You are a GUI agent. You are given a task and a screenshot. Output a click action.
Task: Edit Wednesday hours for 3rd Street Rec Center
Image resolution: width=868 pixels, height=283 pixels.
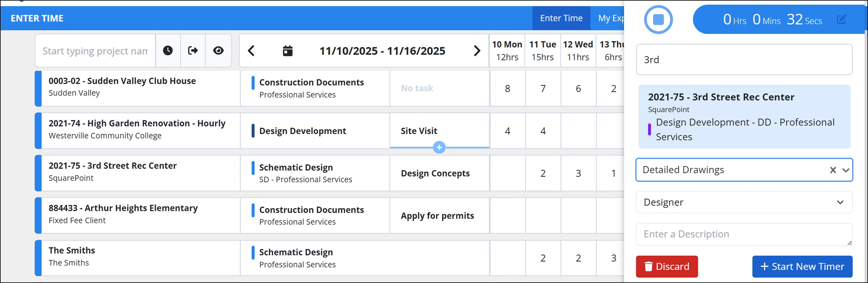coord(578,173)
